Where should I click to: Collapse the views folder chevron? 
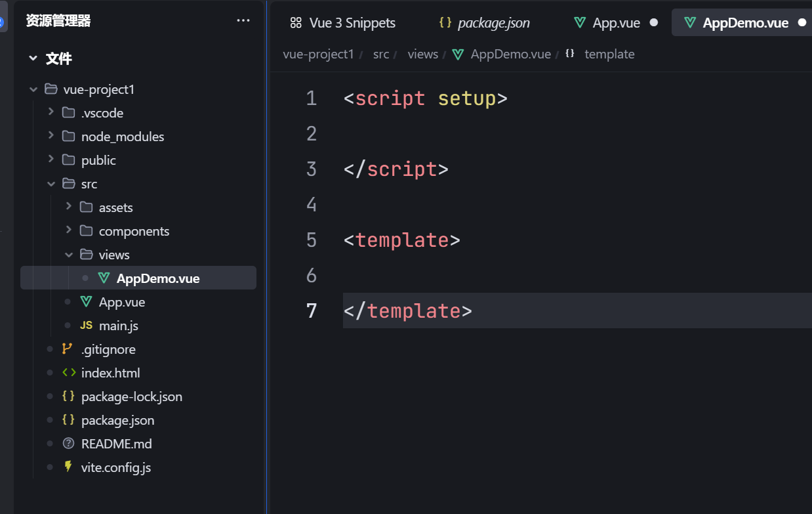pos(69,255)
